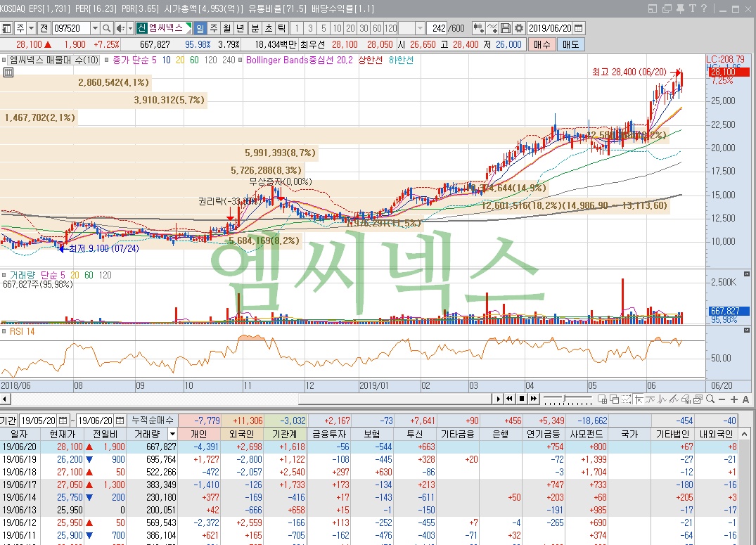Viewport: 756px width, 545px height.
Task: Adjust the chart zoom slider handle
Action: pyautogui.click(x=565, y=399)
